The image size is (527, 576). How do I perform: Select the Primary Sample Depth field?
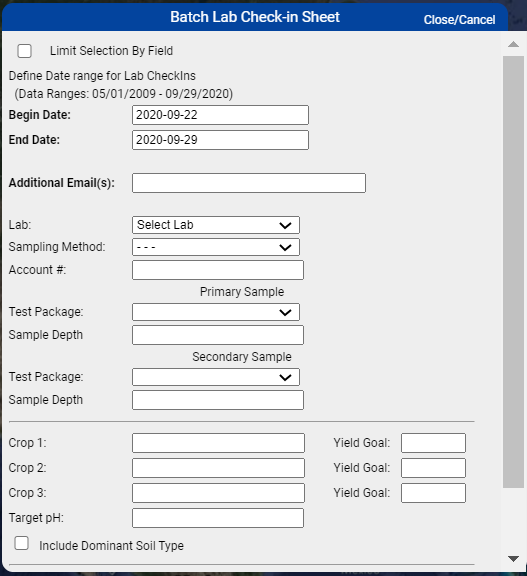218,335
